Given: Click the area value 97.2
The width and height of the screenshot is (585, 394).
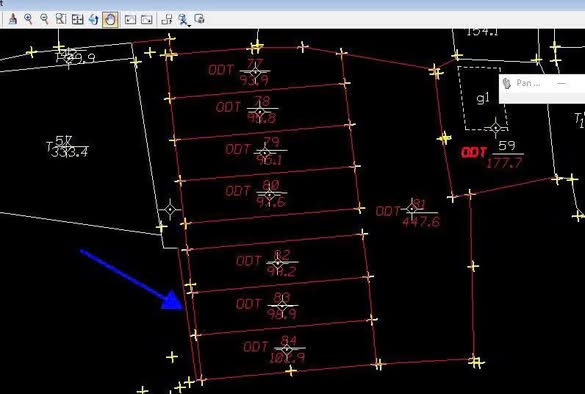Looking at the screenshot, I should tap(281, 271).
